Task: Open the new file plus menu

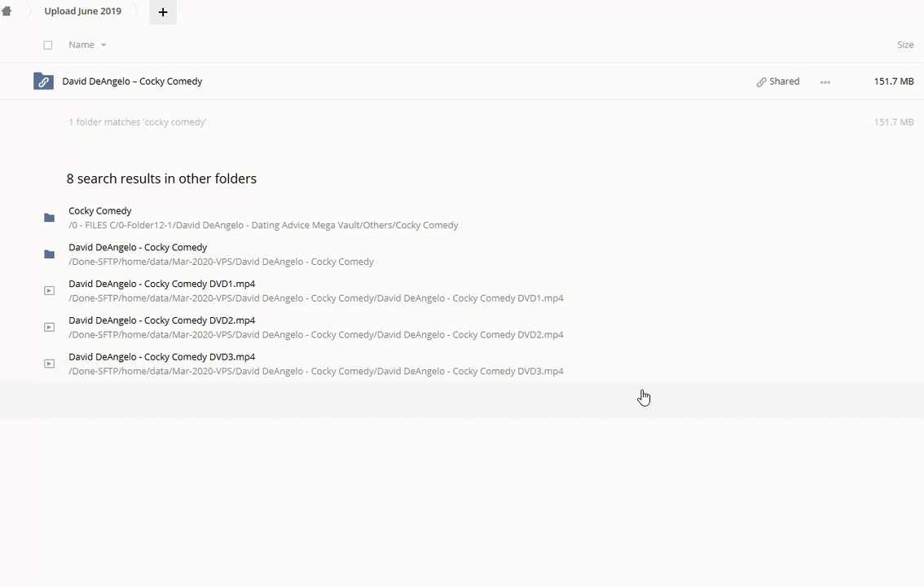Action: [163, 12]
